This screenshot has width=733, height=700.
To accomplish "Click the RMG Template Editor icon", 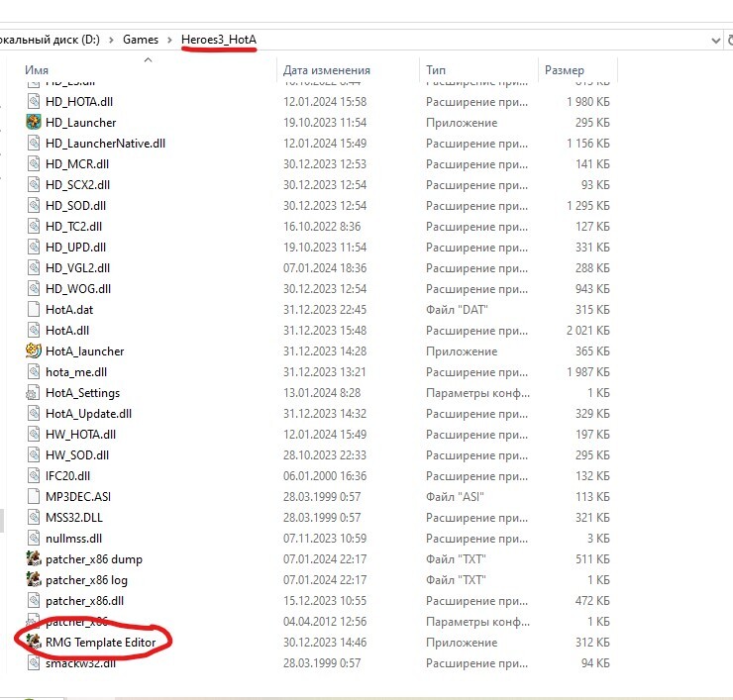I will pyautogui.click(x=34, y=642).
